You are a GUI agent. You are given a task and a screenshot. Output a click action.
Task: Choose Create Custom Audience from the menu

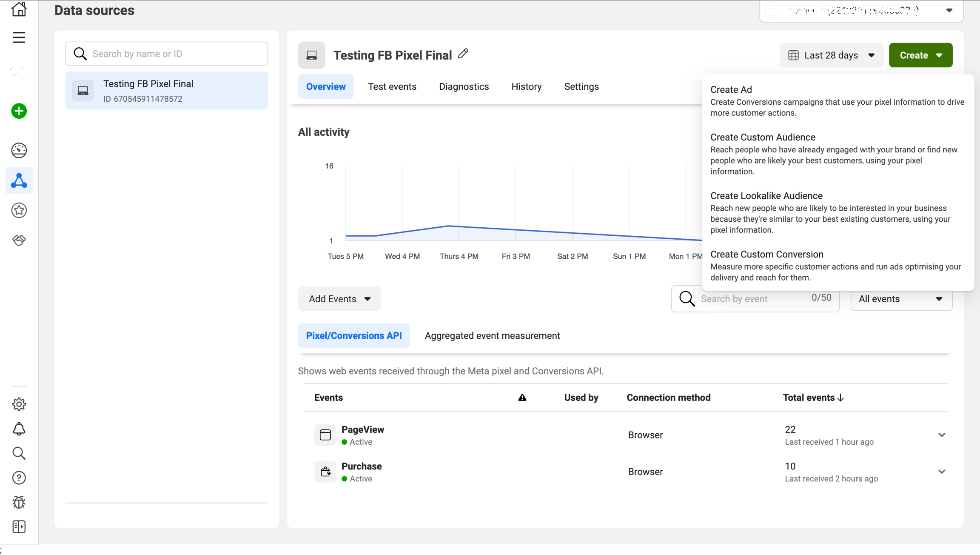tap(762, 137)
